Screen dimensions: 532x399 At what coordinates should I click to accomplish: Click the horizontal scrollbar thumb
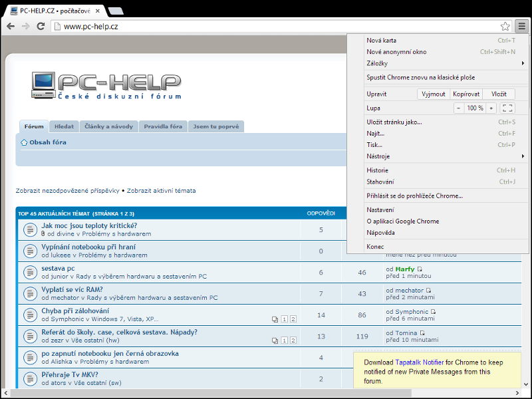211,393
